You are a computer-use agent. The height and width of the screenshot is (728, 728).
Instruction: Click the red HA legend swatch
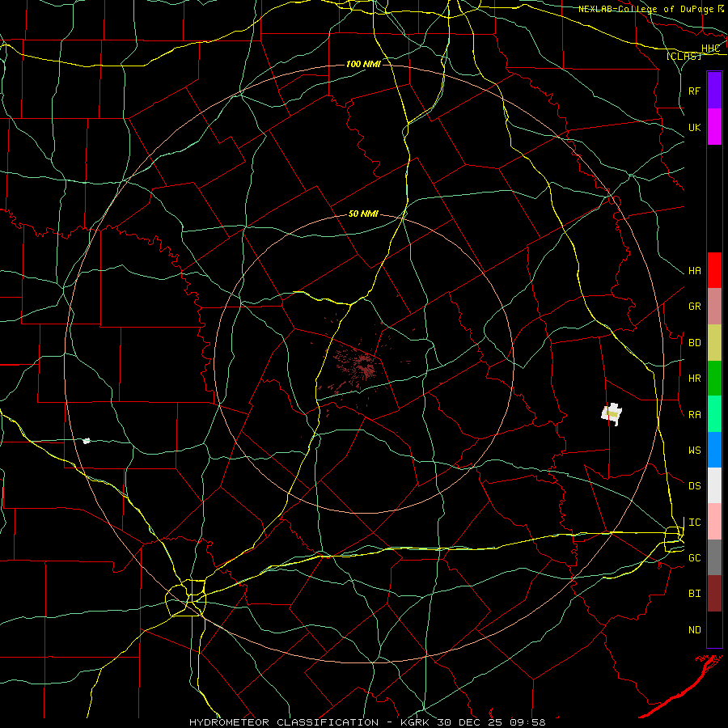714,270
